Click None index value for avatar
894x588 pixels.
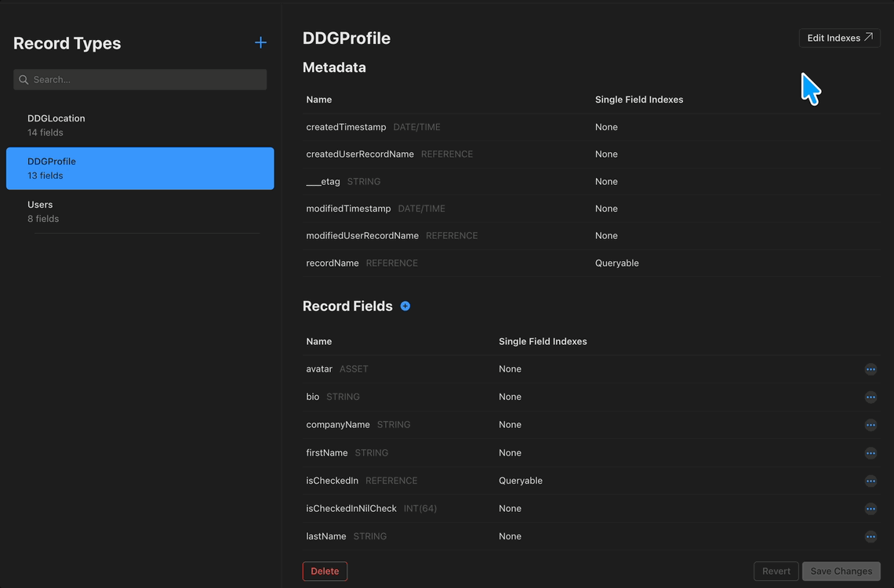point(510,369)
